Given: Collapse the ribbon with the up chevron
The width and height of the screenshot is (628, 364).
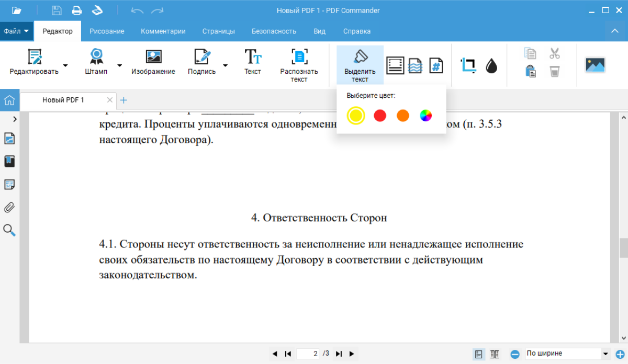Looking at the screenshot, I should (615, 31).
